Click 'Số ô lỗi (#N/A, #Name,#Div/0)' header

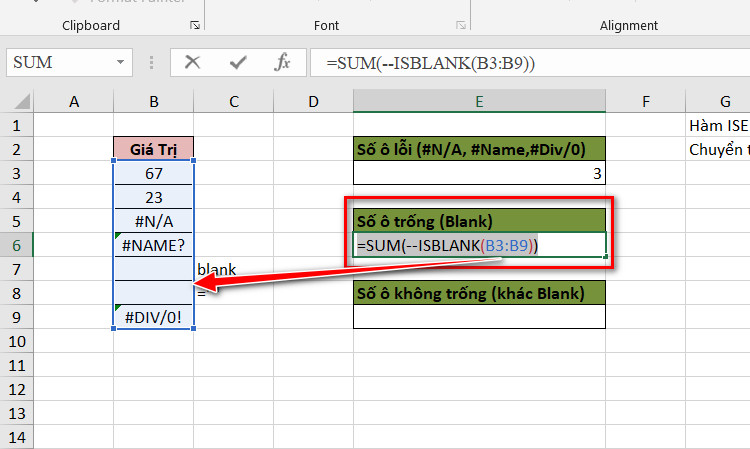click(x=479, y=149)
